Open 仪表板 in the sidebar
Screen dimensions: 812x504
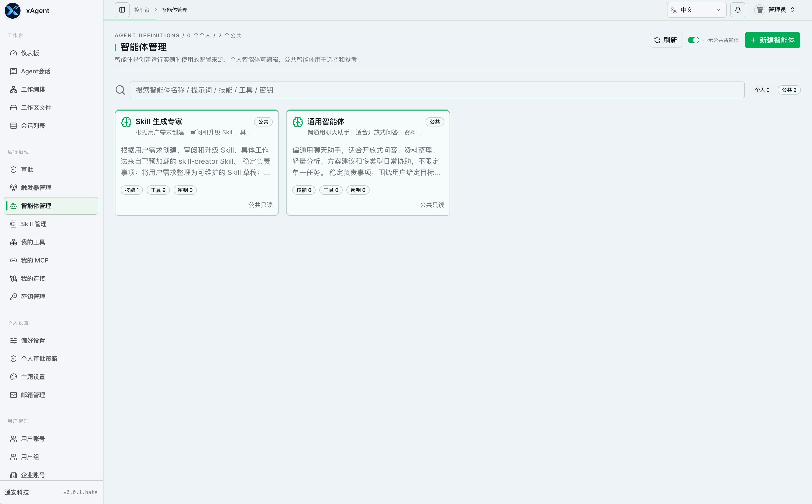[x=51, y=53]
